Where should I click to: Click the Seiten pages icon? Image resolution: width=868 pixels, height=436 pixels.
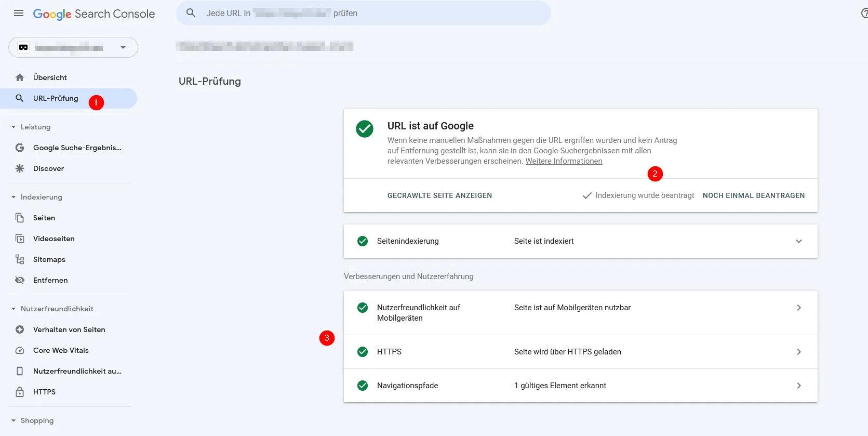point(20,218)
